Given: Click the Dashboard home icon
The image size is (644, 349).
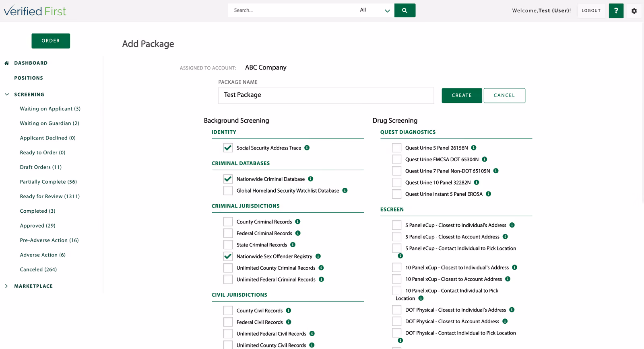Looking at the screenshot, I should click(x=7, y=63).
